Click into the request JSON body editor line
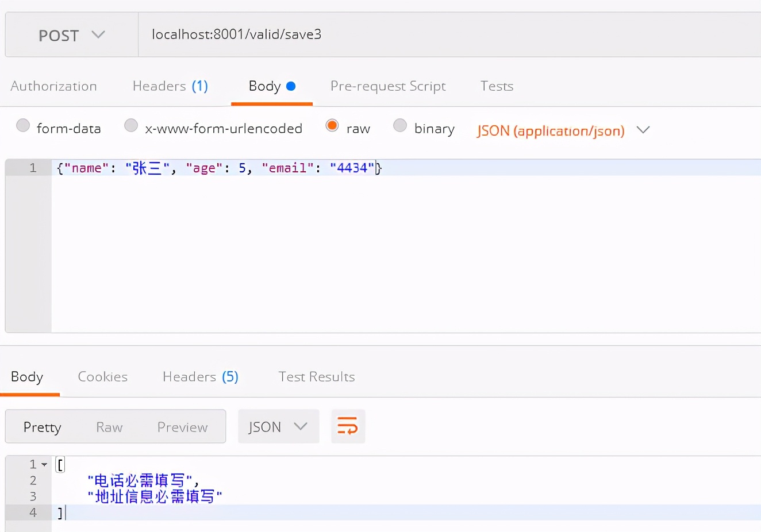761x532 pixels. (406, 168)
